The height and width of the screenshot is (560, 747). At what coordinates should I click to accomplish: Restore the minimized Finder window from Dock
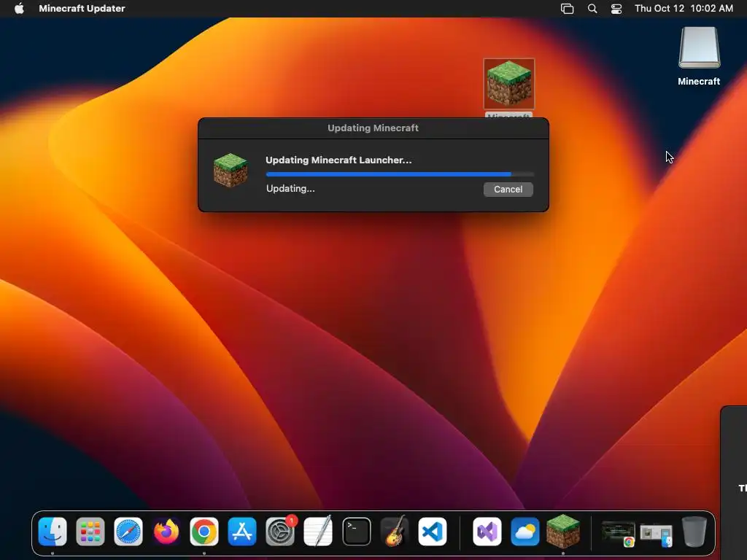[x=656, y=534]
